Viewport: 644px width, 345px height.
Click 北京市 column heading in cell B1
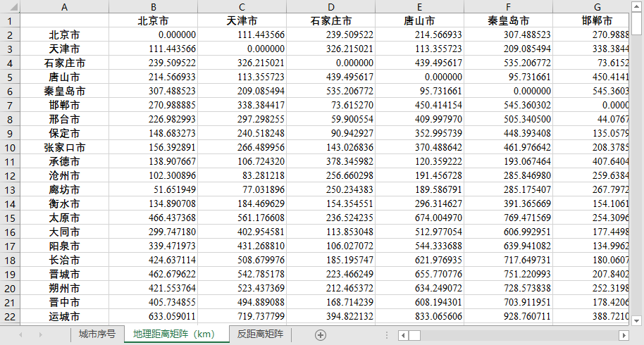click(x=153, y=20)
